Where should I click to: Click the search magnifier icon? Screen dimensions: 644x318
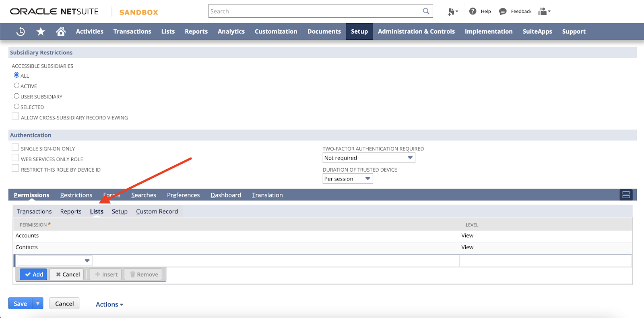[426, 11]
